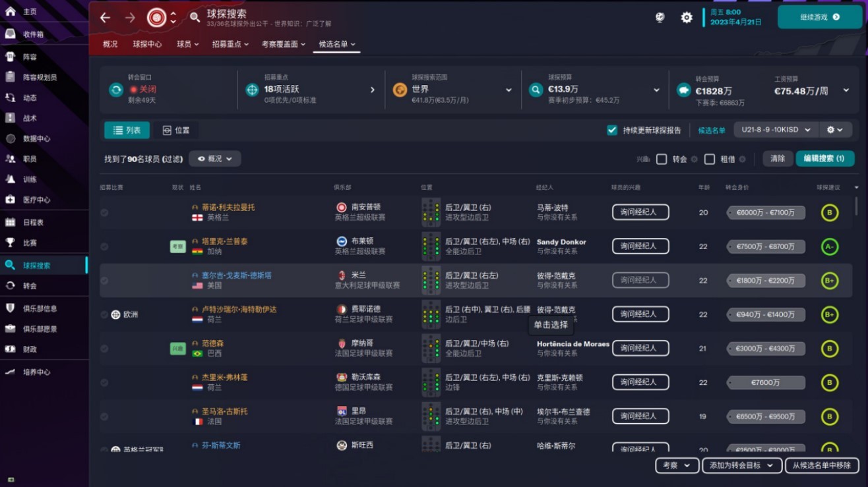Image resolution: width=868 pixels, height=487 pixels.
Task: Enable the 租借 interest checkbox
Action: point(710,159)
